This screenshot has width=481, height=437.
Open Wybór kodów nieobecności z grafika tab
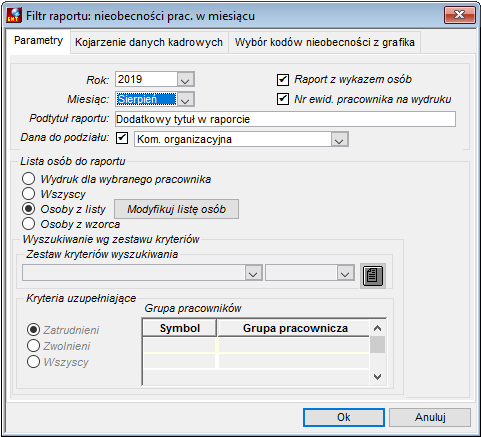pyautogui.click(x=325, y=42)
